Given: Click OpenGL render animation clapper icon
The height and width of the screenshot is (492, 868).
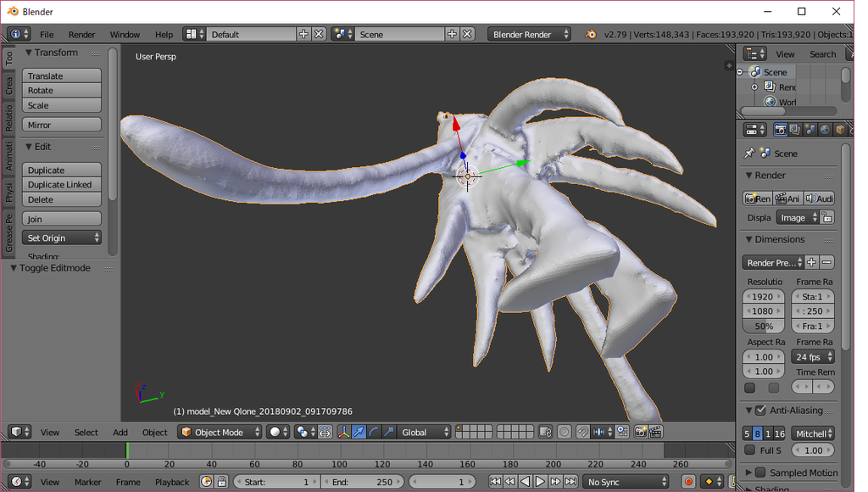Looking at the screenshot, I should click(x=656, y=432).
